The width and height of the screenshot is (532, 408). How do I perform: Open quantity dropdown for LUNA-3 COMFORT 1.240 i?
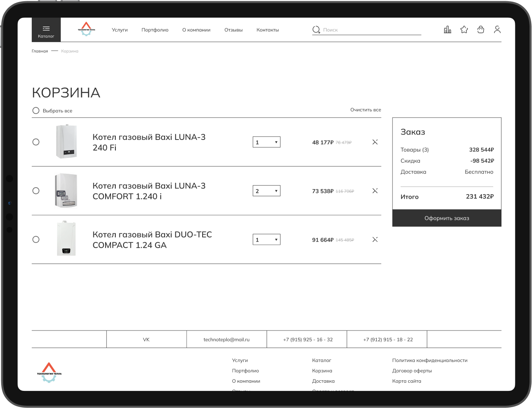267,191
